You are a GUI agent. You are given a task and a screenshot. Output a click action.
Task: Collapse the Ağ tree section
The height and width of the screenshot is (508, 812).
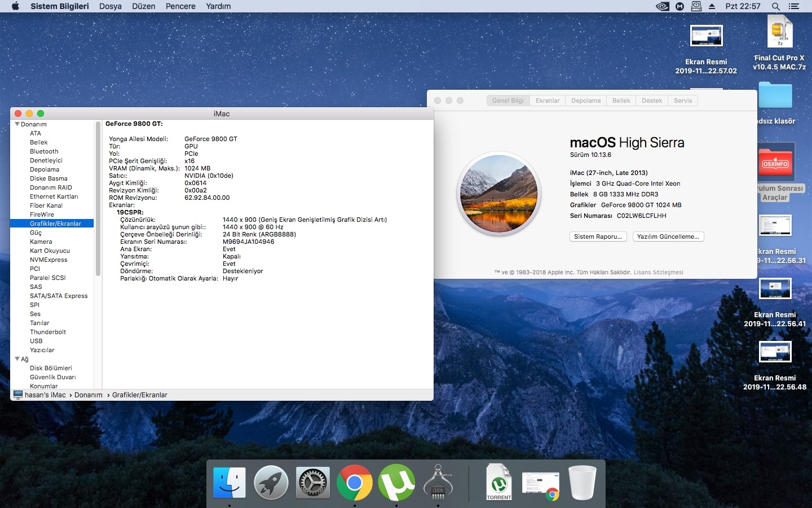click(17, 359)
